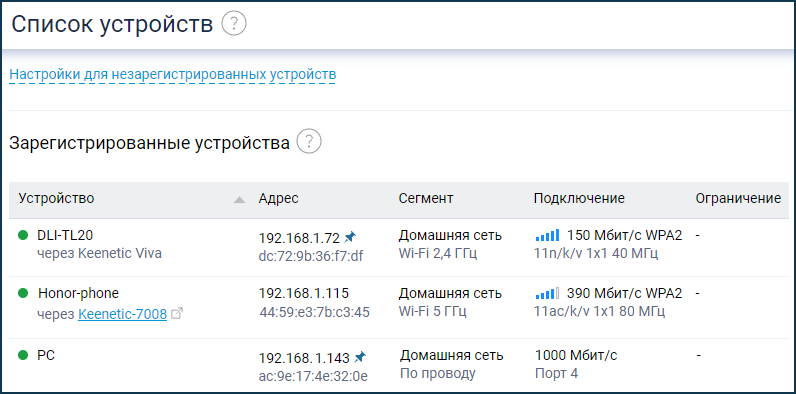Click the Подключение column header

(x=579, y=199)
